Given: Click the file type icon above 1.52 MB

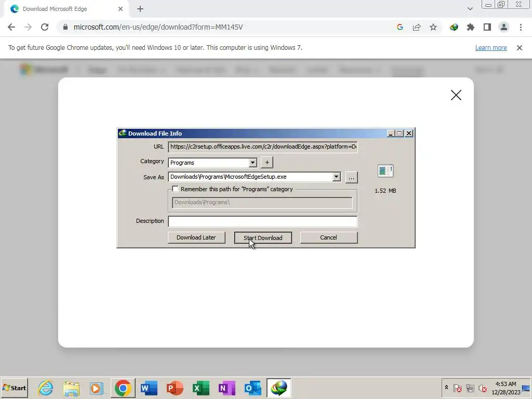Looking at the screenshot, I should tap(385, 170).
